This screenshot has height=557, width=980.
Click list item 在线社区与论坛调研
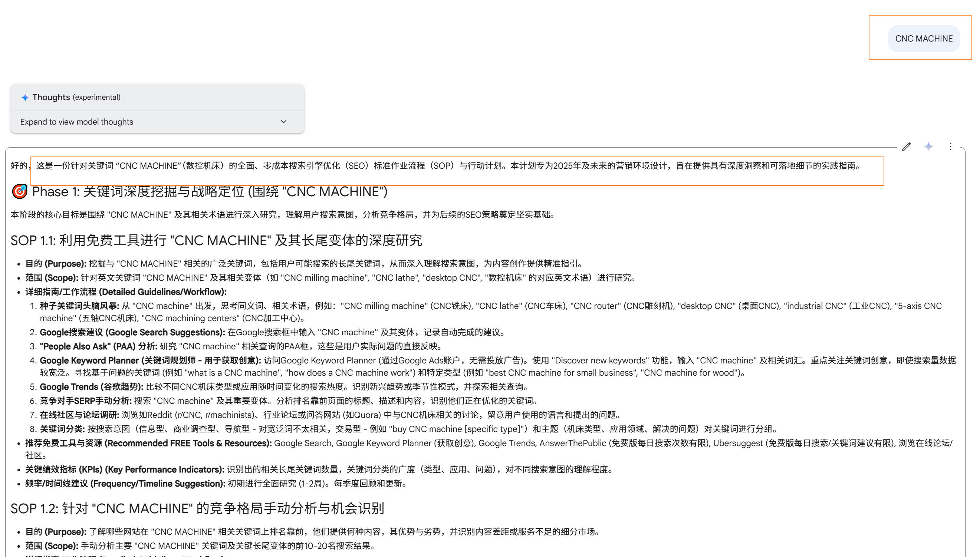pos(330,415)
